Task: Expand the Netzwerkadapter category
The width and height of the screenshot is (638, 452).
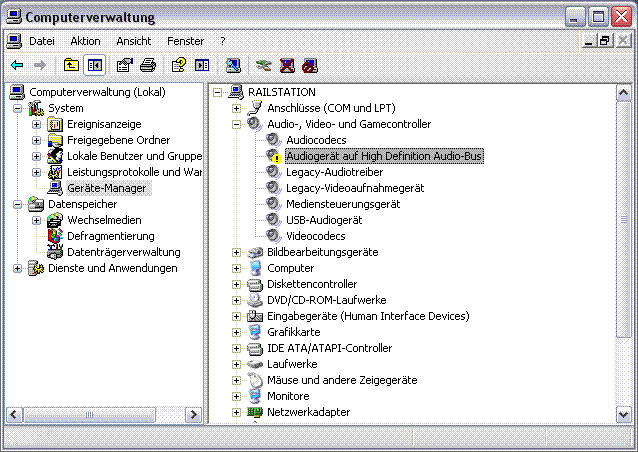Action: (236, 413)
